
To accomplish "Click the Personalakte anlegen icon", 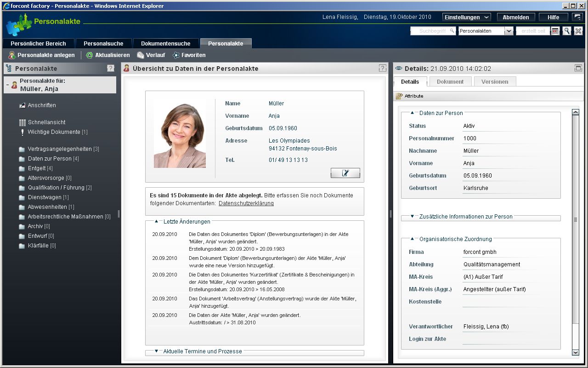I will click(12, 55).
